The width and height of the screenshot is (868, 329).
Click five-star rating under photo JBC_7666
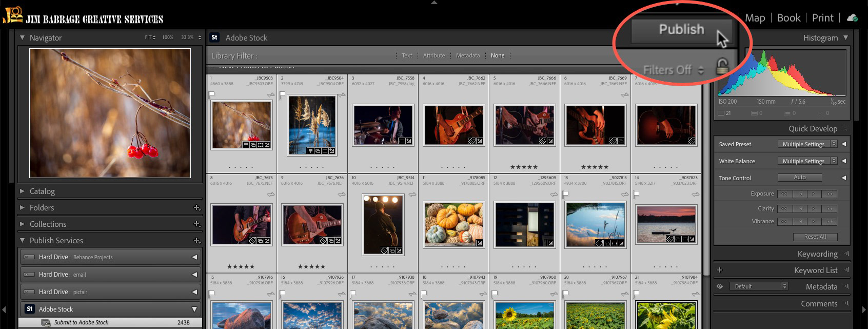(x=524, y=167)
